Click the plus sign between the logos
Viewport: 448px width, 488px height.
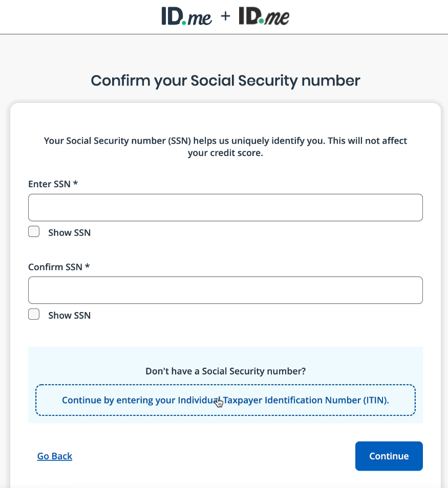(x=225, y=17)
